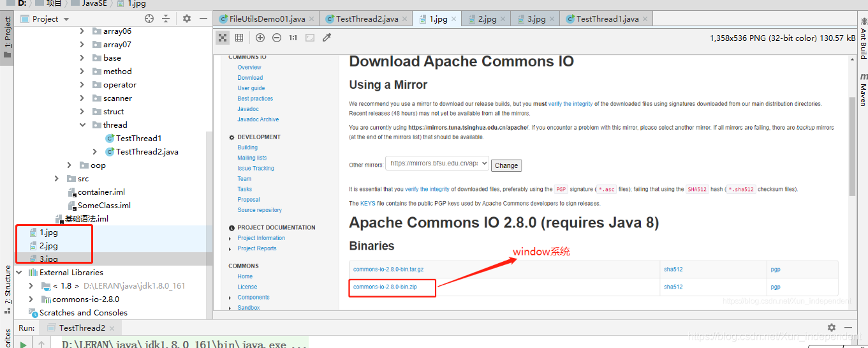
Task: Click the Change button in displayed image
Action: [x=506, y=165]
